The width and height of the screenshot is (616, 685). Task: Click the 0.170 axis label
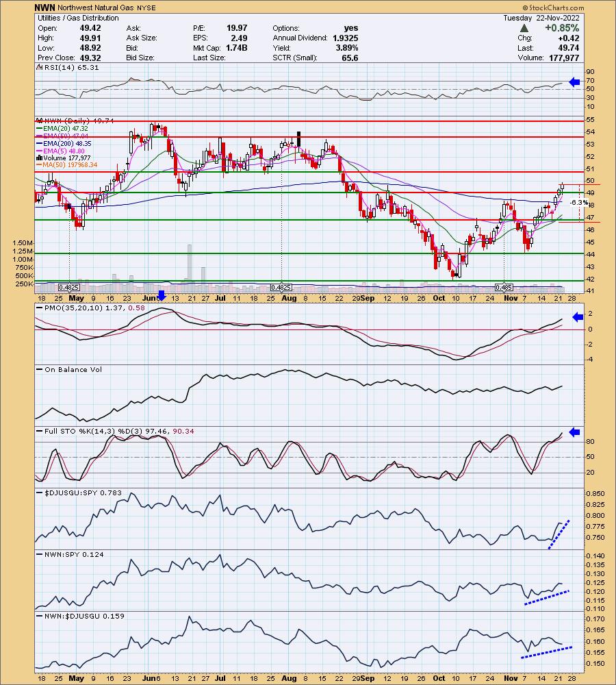point(596,619)
